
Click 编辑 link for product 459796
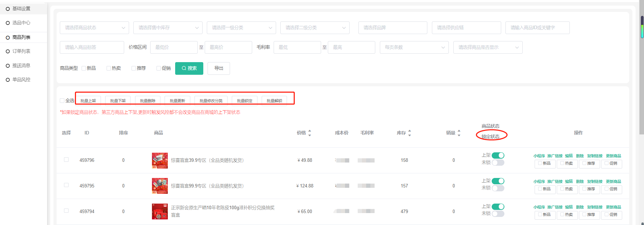click(569, 156)
